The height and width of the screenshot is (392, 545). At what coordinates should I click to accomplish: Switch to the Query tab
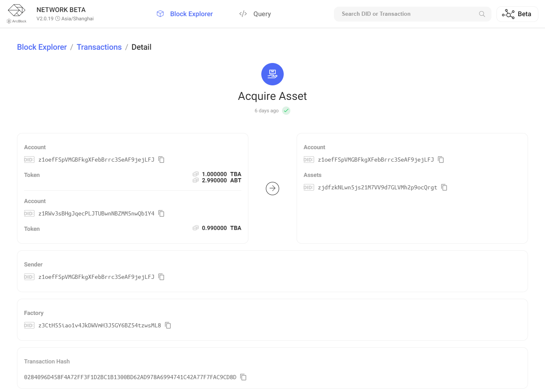[255, 14]
